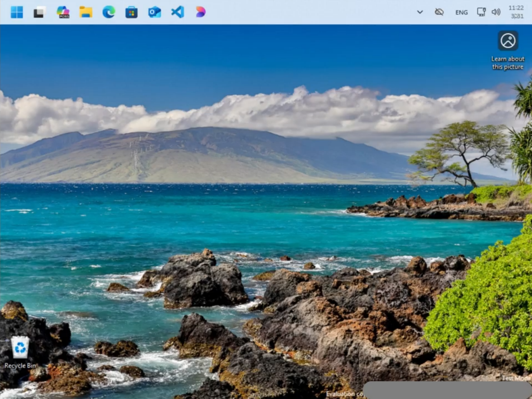Open Visual Studio Code
Viewport: 532px width, 399px height.
[x=177, y=12]
